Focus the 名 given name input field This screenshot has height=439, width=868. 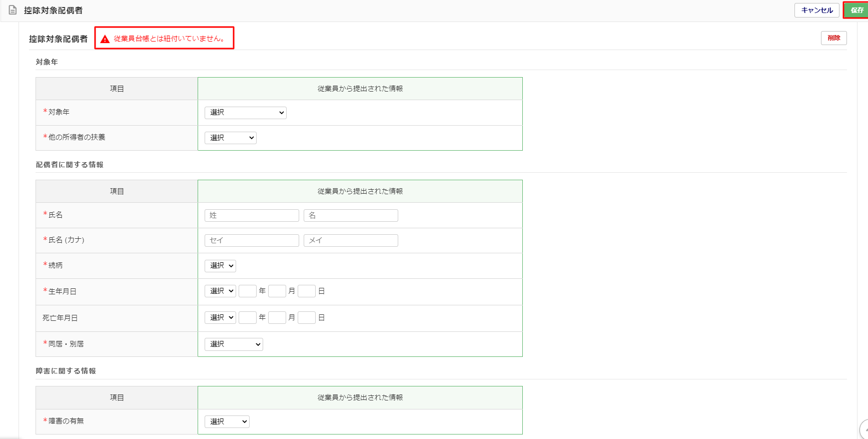tap(351, 215)
